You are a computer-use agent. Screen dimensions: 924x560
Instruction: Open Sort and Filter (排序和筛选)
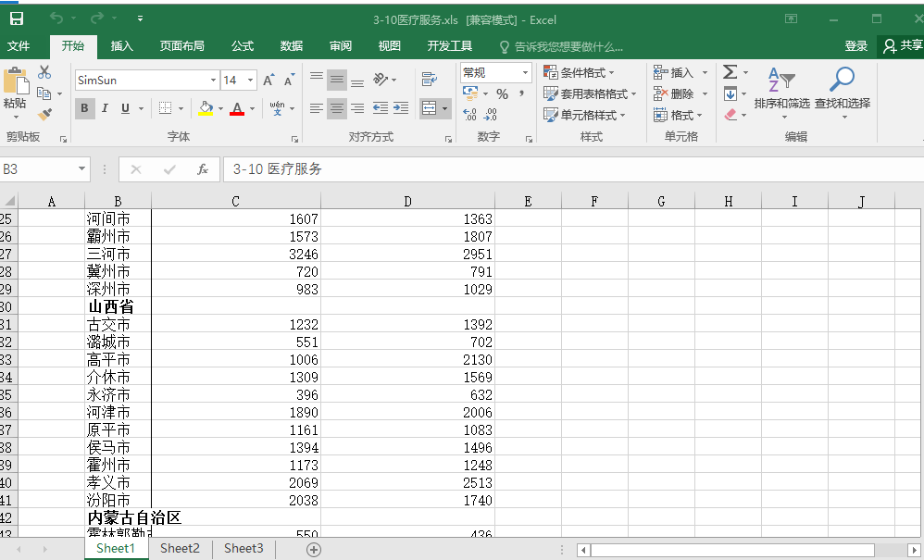[782, 93]
